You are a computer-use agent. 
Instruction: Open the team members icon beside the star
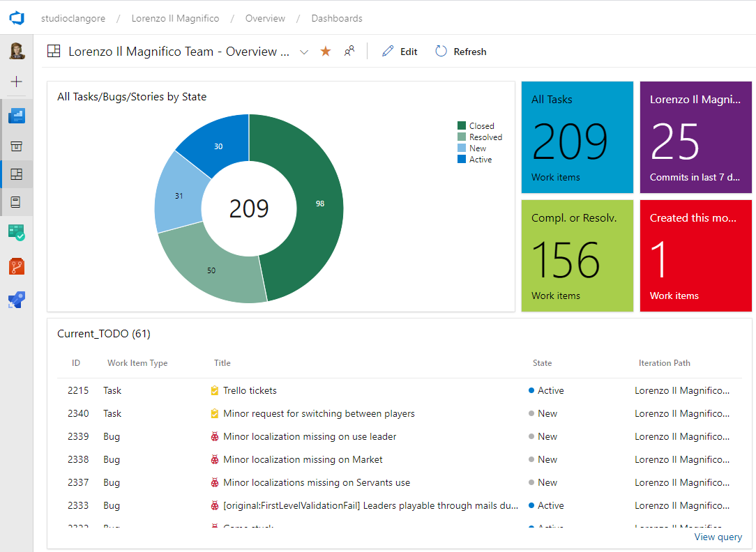point(349,51)
